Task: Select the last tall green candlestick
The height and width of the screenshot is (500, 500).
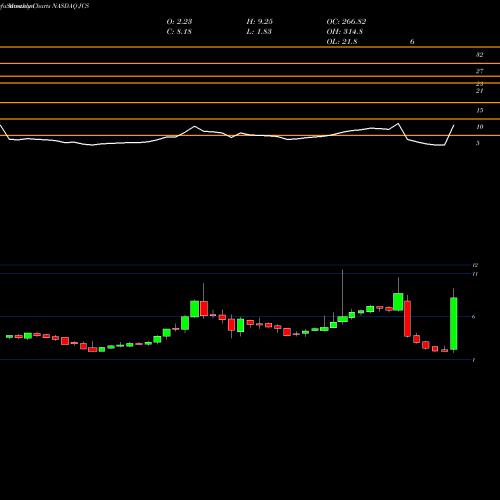Action: coord(454,323)
